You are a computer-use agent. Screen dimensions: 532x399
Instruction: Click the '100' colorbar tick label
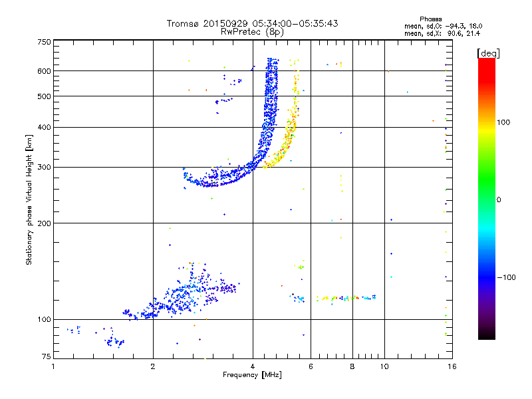pyautogui.click(x=503, y=122)
